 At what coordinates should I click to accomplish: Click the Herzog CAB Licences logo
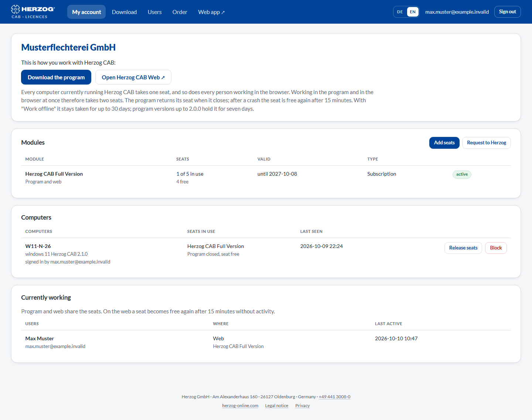click(x=33, y=12)
